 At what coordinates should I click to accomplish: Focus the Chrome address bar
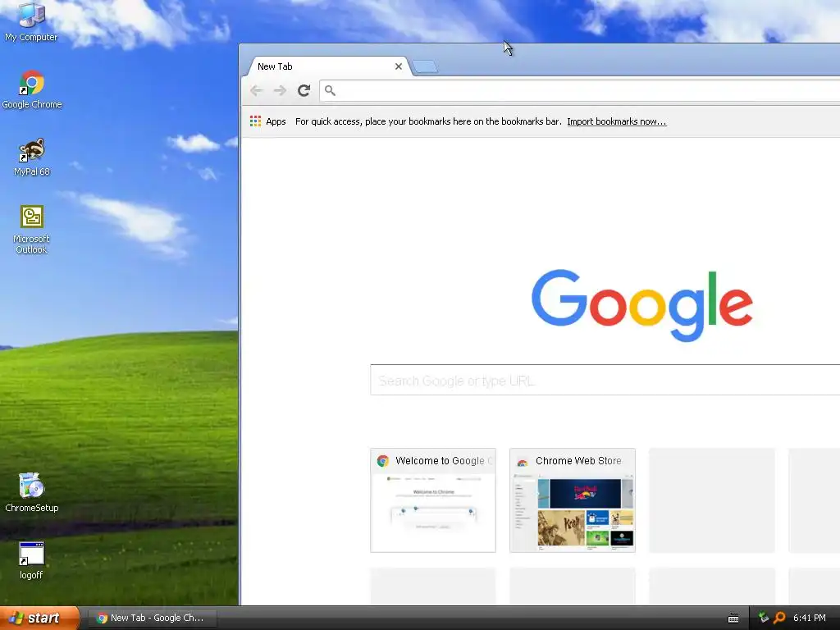(x=582, y=90)
